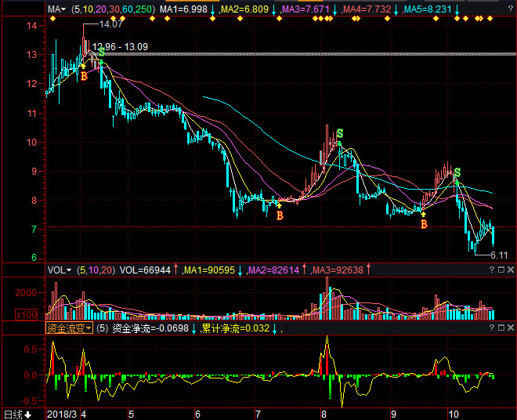Open the VOL indicator dropdown
The height and width of the screenshot is (420, 517).
[59, 270]
